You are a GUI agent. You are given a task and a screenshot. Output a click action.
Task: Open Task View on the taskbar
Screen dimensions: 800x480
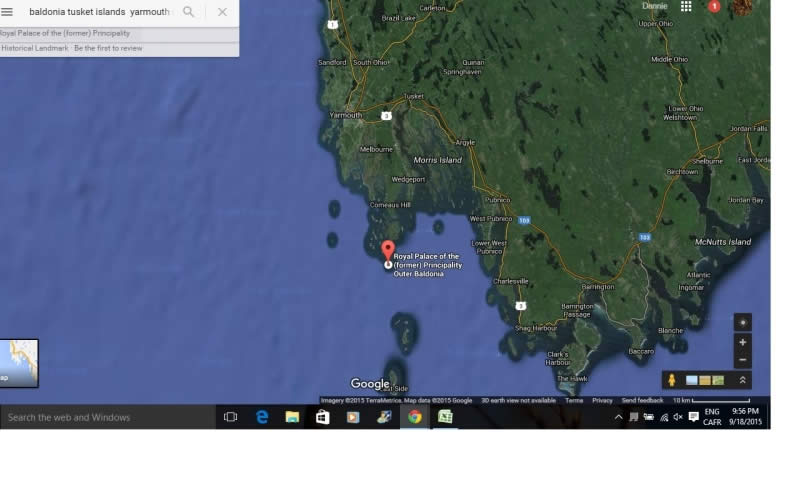coord(231,417)
